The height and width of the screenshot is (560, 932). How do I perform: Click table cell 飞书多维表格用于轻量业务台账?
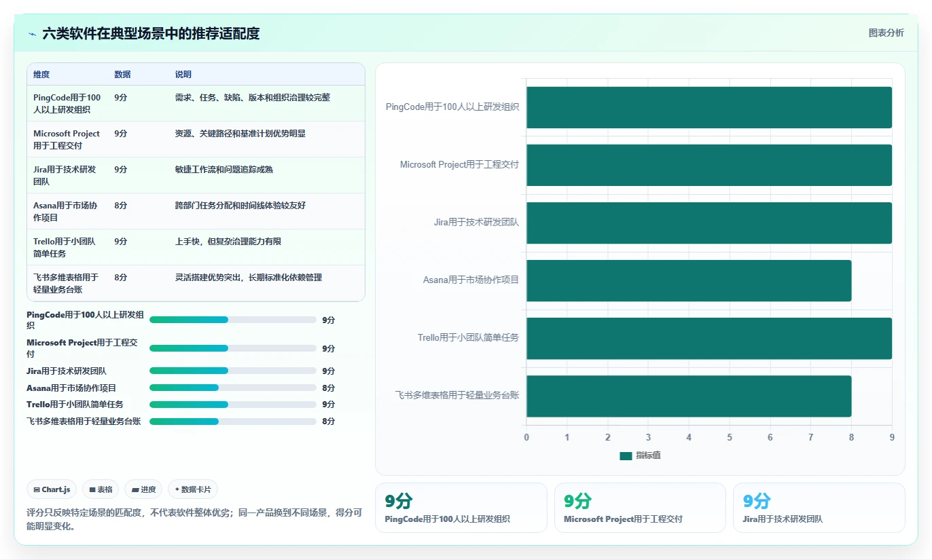pyautogui.click(x=66, y=283)
